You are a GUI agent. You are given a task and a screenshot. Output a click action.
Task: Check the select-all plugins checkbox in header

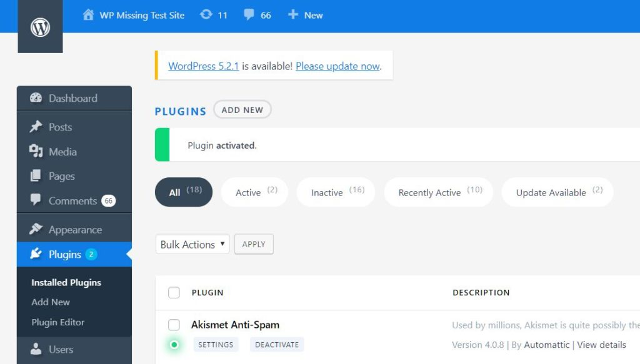click(x=174, y=293)
